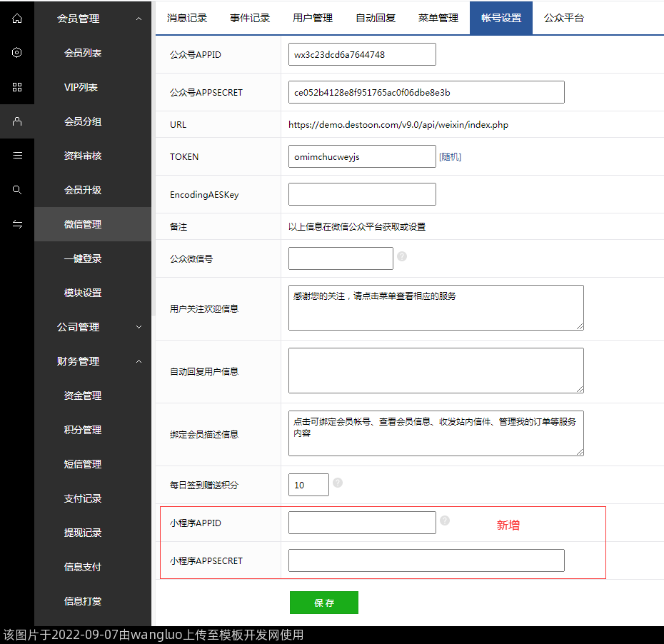The height and width of the screenshot is (644, 664).
Task: Click the swap arrows icon in rail
Action: (17, 224)
